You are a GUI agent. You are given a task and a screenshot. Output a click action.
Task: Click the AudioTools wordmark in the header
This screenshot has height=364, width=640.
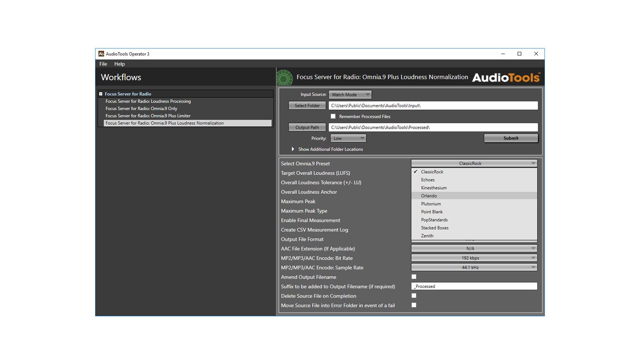(x=505, y=77)
